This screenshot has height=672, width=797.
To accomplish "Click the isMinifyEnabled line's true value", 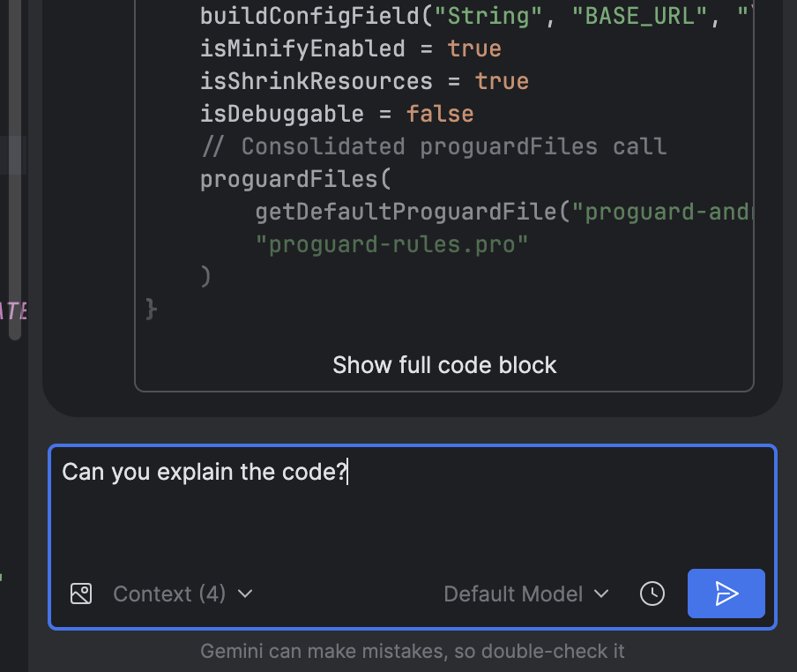I will [474, 49].
